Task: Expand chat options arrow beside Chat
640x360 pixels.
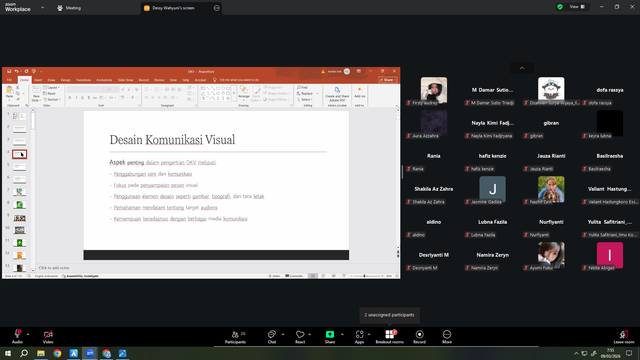Action: pos(283,334)
